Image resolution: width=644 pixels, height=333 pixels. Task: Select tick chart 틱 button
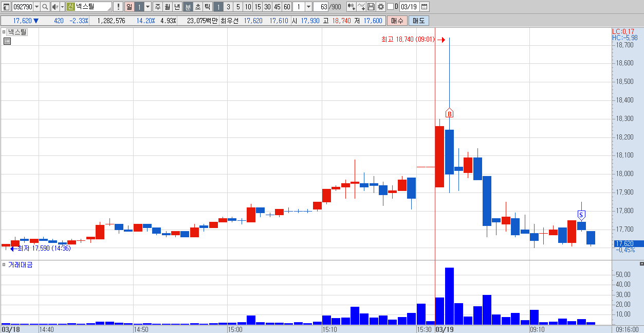207,7
